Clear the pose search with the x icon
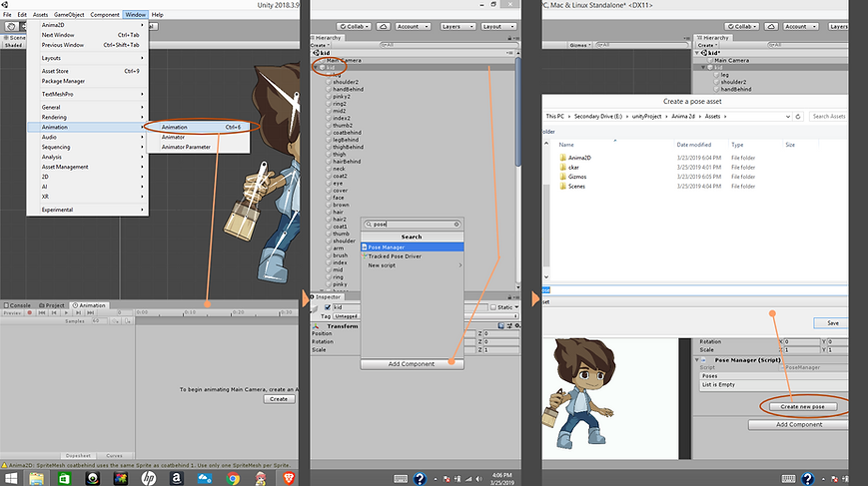The image size is (868, 486). pyautogui.click(x=456, y=224)
